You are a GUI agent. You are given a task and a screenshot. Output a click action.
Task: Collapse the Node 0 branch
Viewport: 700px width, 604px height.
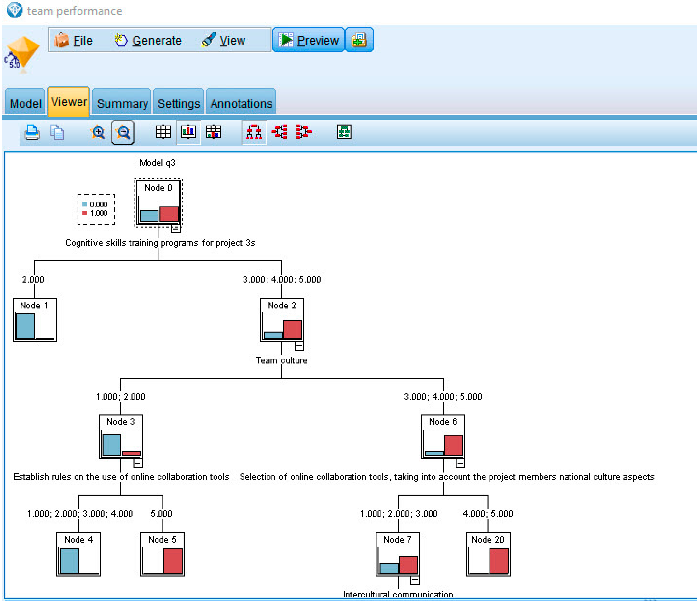176,229
